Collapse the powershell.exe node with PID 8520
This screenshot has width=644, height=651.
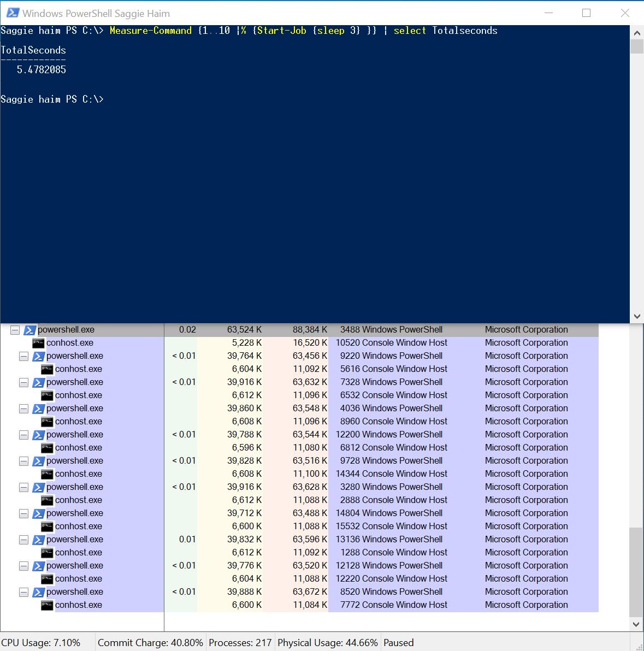point(23,592)
